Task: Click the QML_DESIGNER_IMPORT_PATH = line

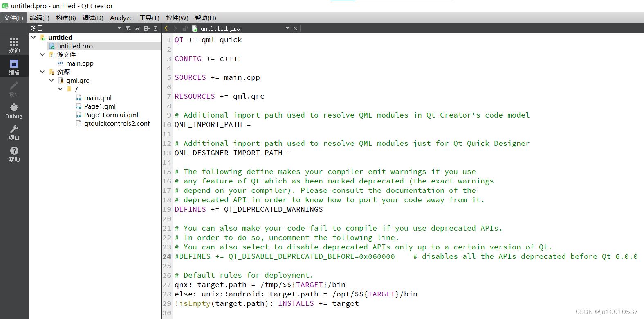Action: pyautogui.click(x=233, y=153)
